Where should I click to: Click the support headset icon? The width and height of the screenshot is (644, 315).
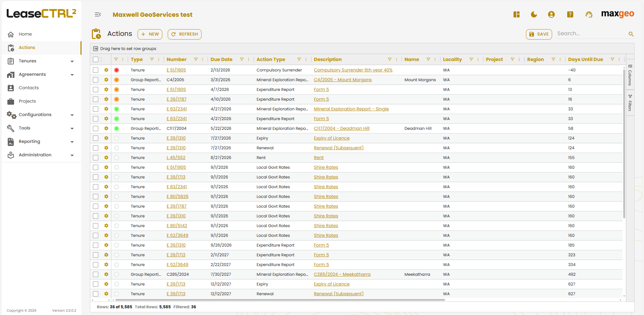coord(589,15)
